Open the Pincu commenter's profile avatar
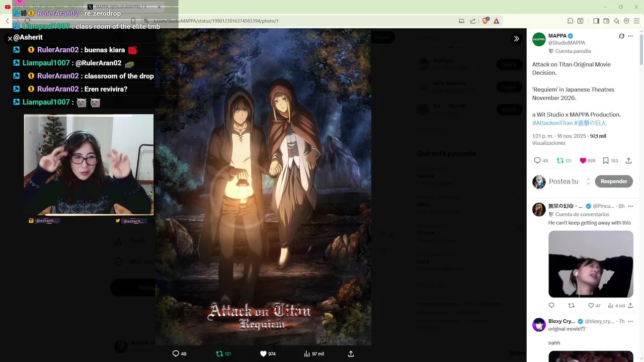Viewport: 644px width, 362px height. click(x=539, y=210)
